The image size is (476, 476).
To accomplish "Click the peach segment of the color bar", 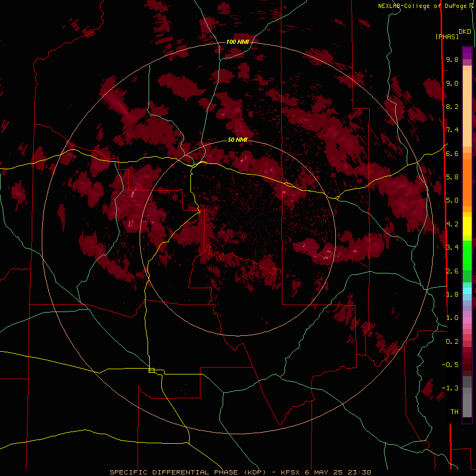I will (467, 109).
